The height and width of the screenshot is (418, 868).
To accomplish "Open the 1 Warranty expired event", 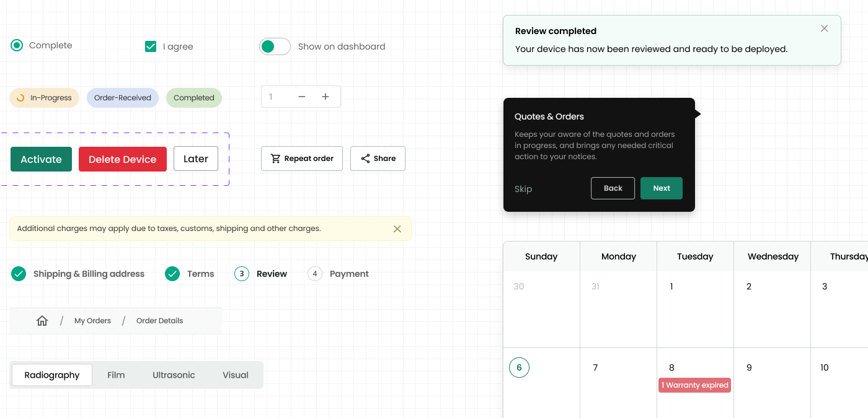I will 695,385.
